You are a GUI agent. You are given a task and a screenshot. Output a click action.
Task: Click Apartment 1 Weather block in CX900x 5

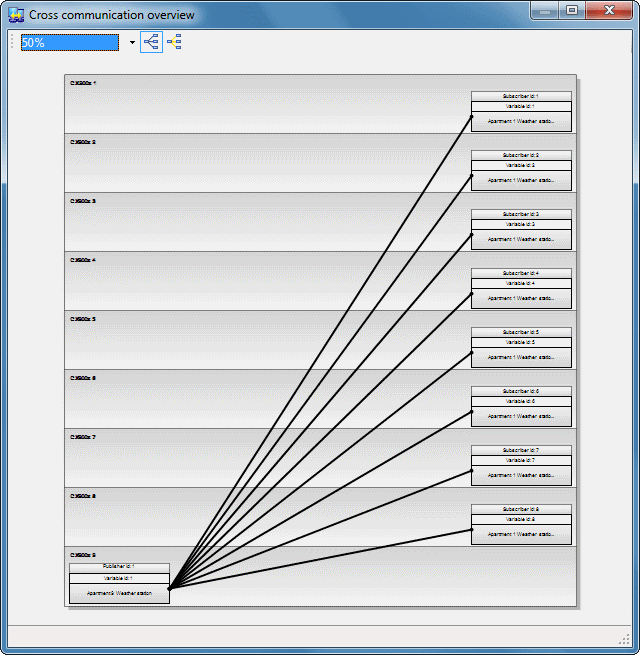pyautogui.click(x=521, y=357)
